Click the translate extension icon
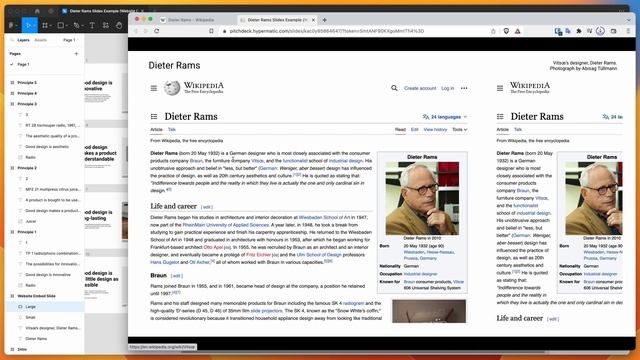Viewport: 640px width, 360px height. [568, 31]
